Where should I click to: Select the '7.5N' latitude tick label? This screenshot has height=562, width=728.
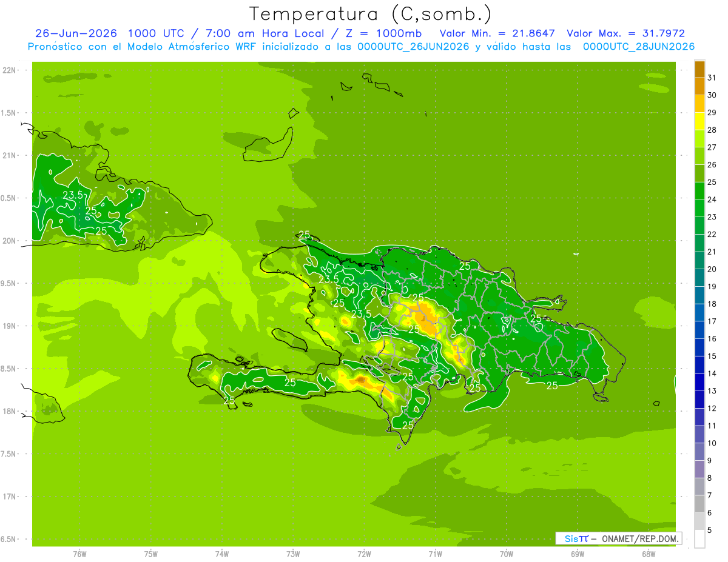(x=9, y=453)
